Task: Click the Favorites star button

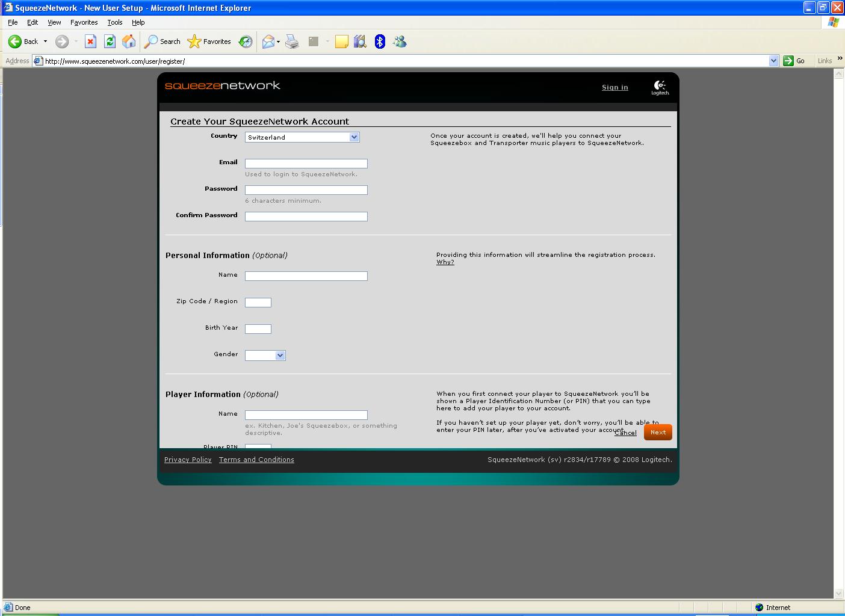Action: pyautogui.click(x=209, y=42)
